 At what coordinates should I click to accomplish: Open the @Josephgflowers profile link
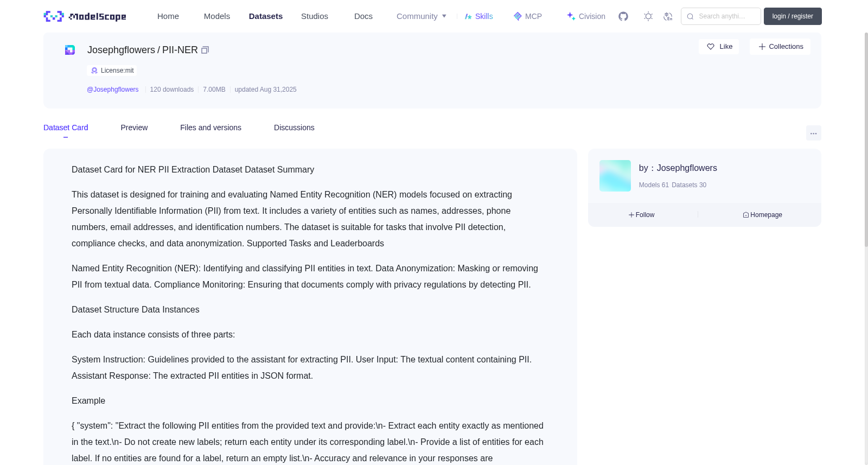point(113,90)
